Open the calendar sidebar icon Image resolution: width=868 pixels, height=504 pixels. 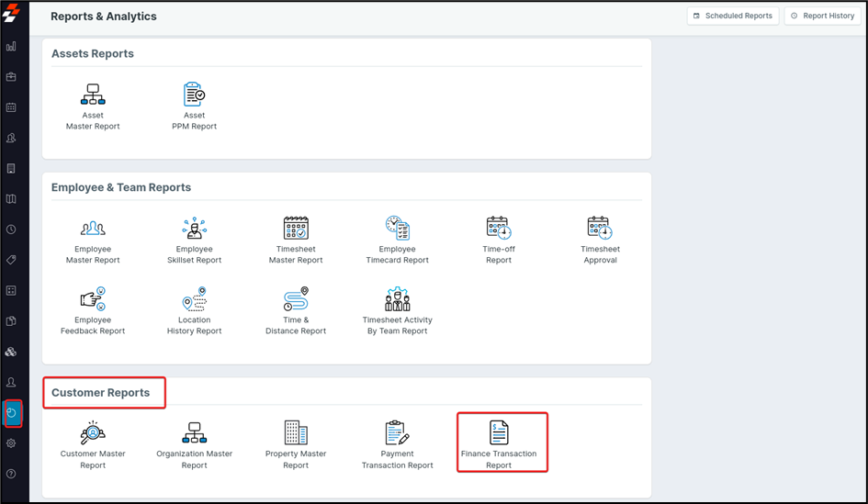pos(11,107)
